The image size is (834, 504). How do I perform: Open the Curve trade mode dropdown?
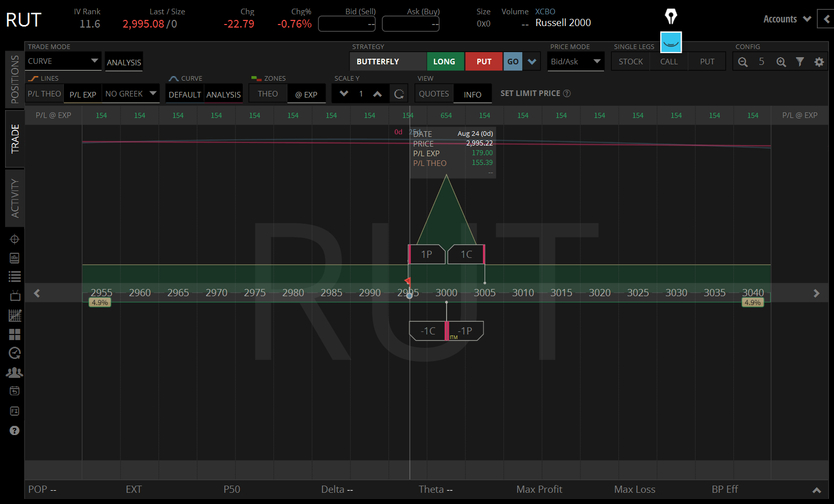[x=63, y=61]
